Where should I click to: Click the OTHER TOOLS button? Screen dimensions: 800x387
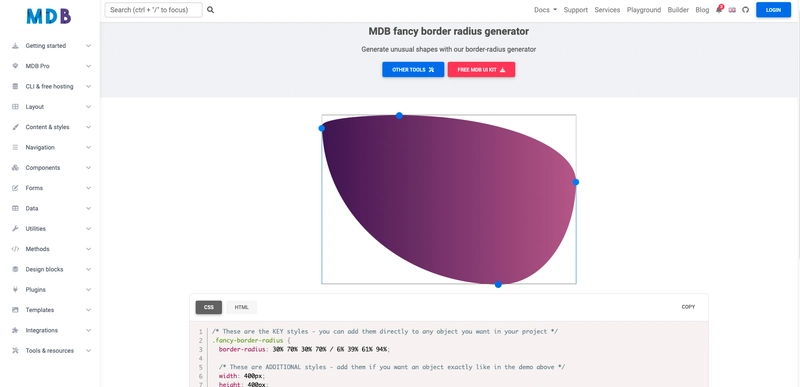tap(413, 70)
